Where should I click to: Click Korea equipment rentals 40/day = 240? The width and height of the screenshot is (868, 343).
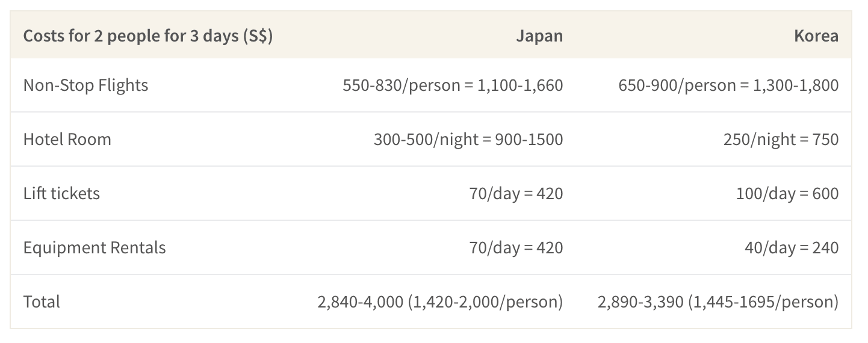(791, 247)
